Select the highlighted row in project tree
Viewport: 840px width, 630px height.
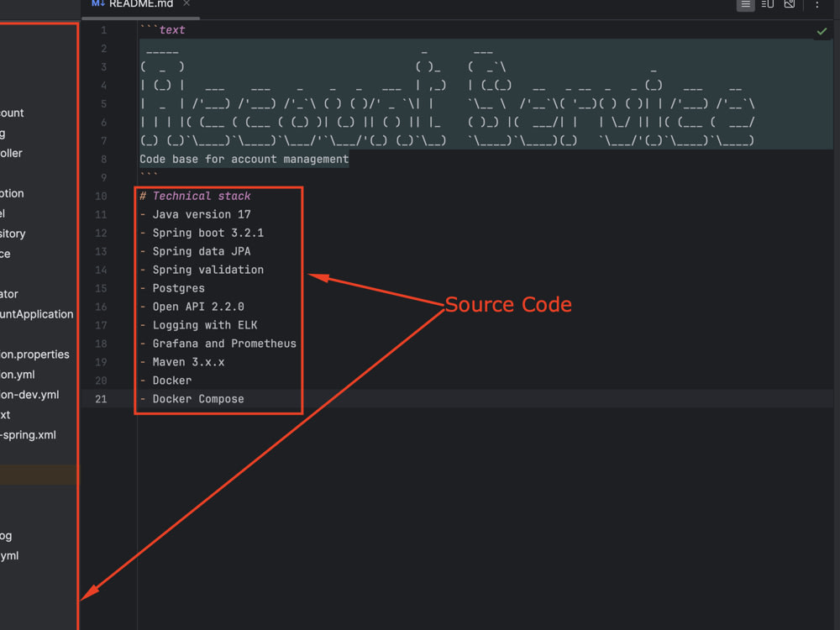[x=38, y=475]
